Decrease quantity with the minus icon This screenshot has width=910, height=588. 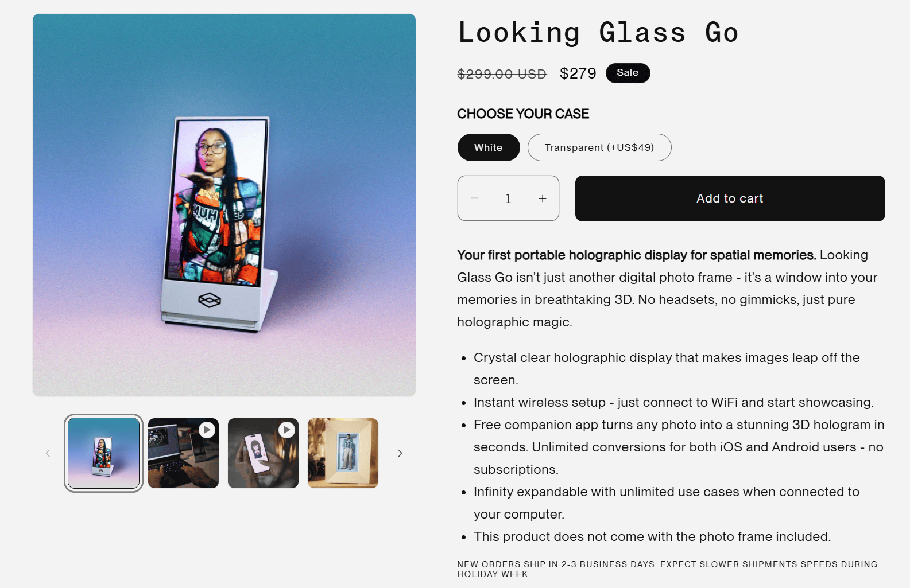point(474,198)
